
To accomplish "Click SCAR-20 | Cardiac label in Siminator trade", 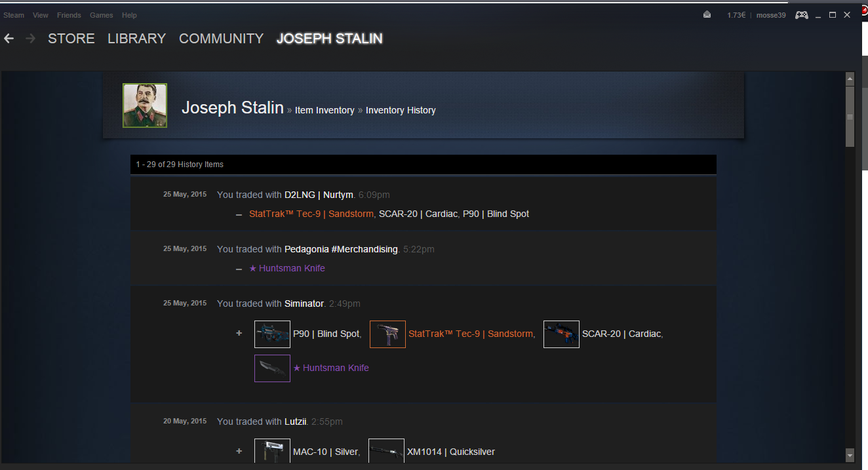I will coord(621,334).
